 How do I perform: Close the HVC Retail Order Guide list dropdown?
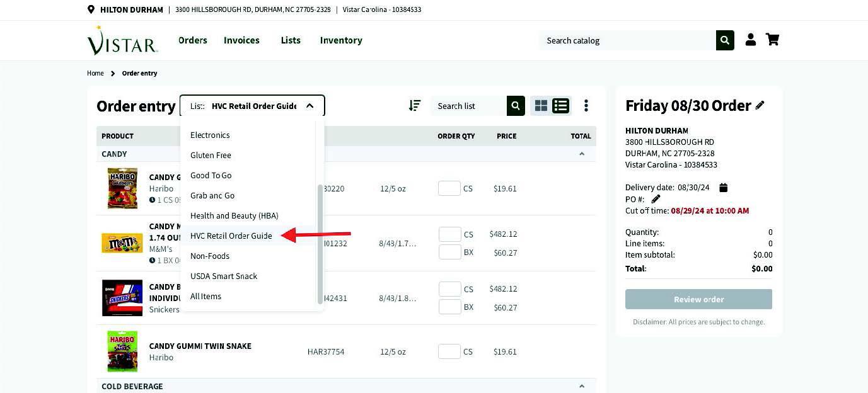(310, 106)
